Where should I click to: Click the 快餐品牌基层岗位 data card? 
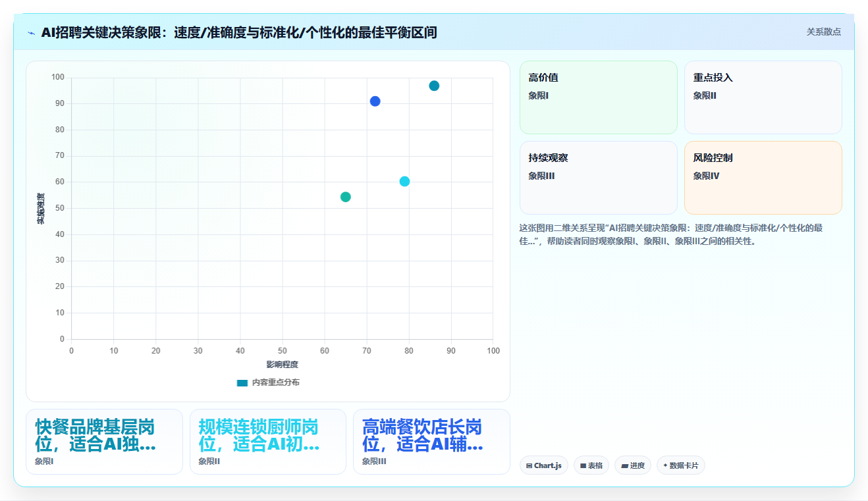coord(104,442)
